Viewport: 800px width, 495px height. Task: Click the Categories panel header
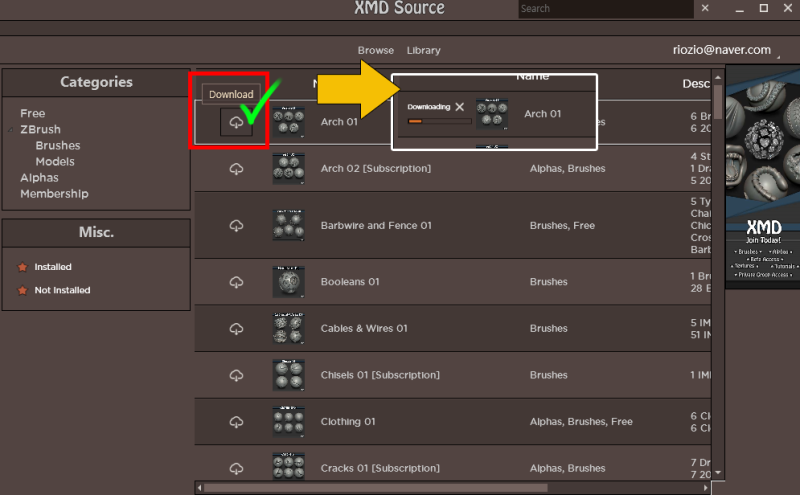pos(96,82)
